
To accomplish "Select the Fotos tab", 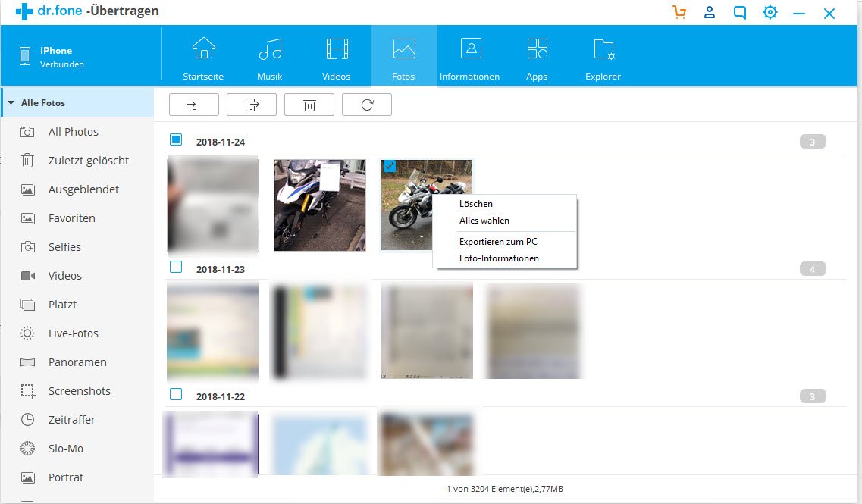I will [x=403, y=57].
